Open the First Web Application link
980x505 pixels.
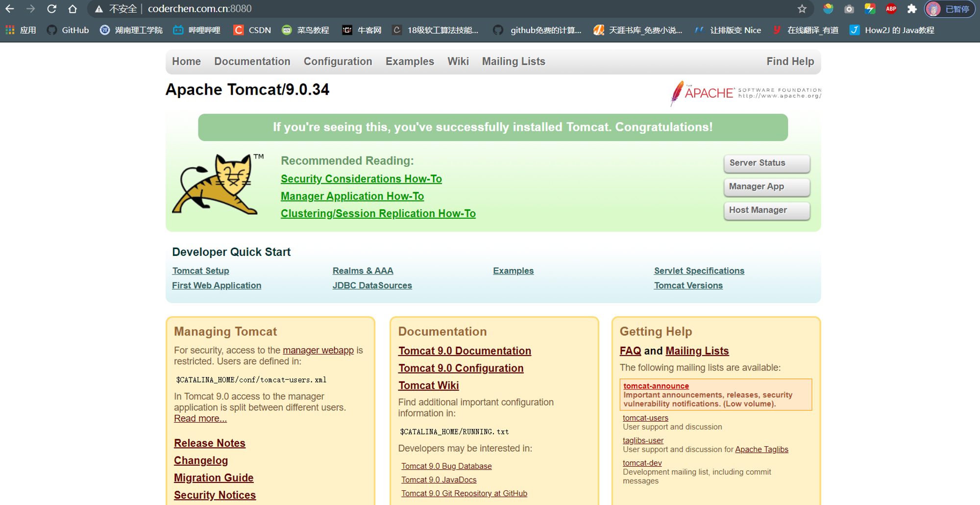click(x=217, y=285)
